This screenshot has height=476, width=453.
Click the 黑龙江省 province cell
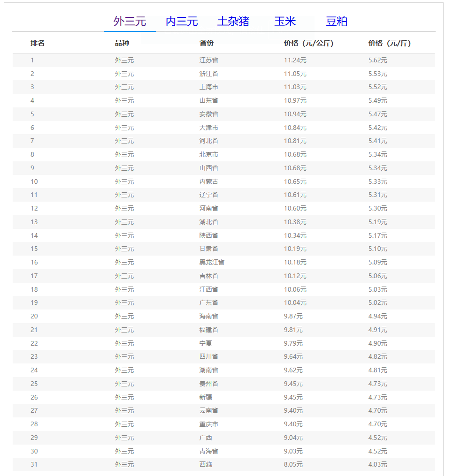click(212, 262)
